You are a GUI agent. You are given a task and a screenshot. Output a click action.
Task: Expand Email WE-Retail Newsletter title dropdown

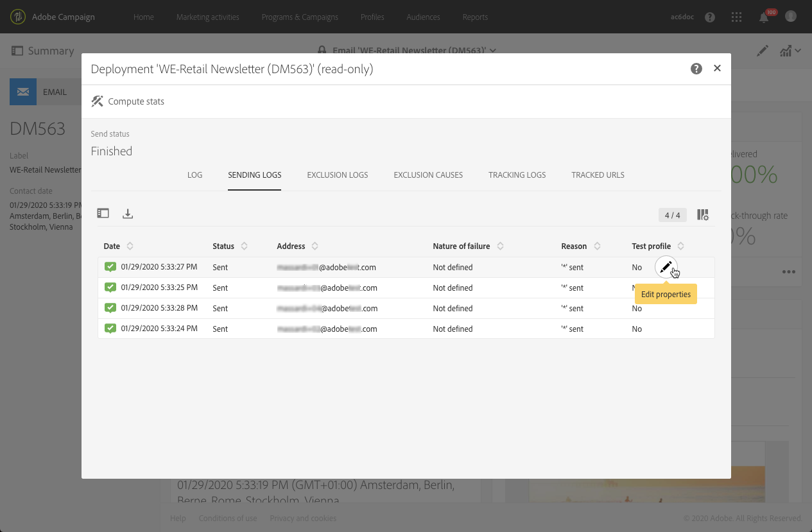click(x=493, y=50)
